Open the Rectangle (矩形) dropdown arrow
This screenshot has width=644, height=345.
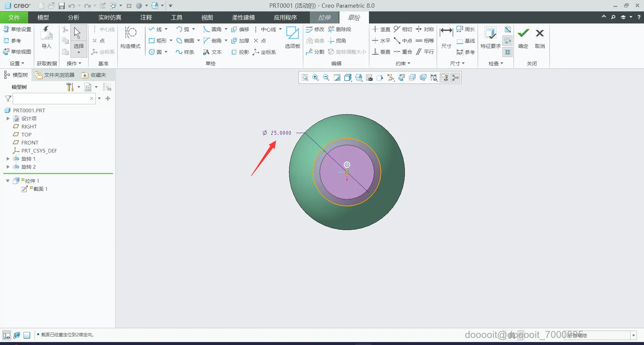click(x=171, y=41)
